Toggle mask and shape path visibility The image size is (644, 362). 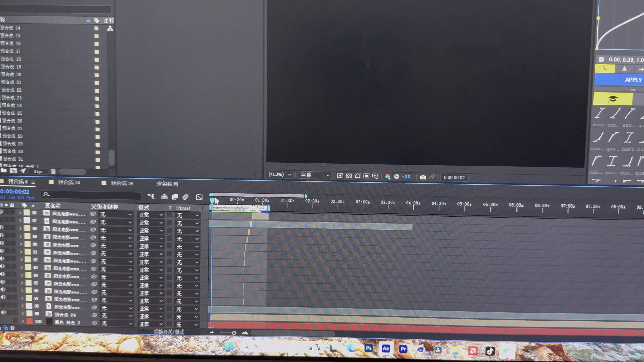[358, 176]
